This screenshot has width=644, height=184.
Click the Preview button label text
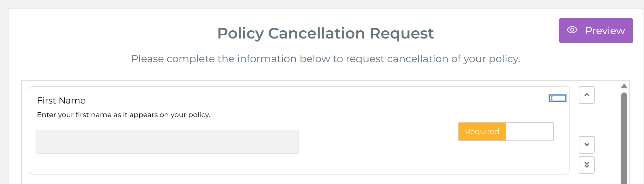tap(605, 30)
